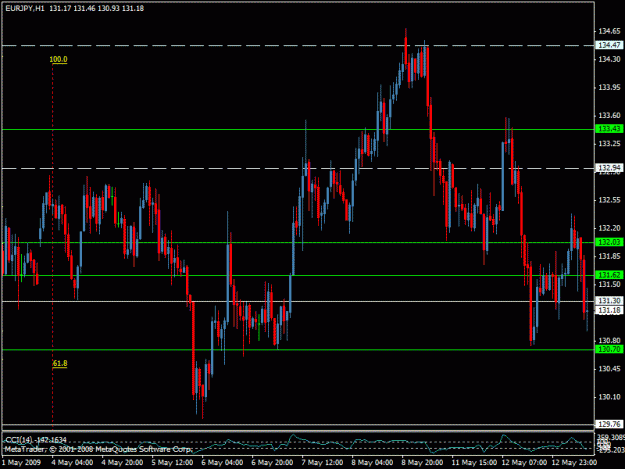Click the 131.50 price scale value
625x469 pixels.
[x=609, y=285]
